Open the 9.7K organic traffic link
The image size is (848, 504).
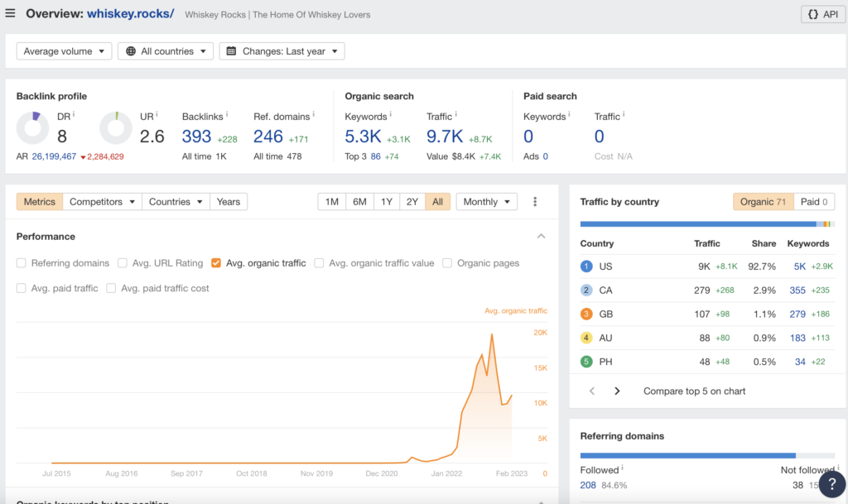click(445, 137)
